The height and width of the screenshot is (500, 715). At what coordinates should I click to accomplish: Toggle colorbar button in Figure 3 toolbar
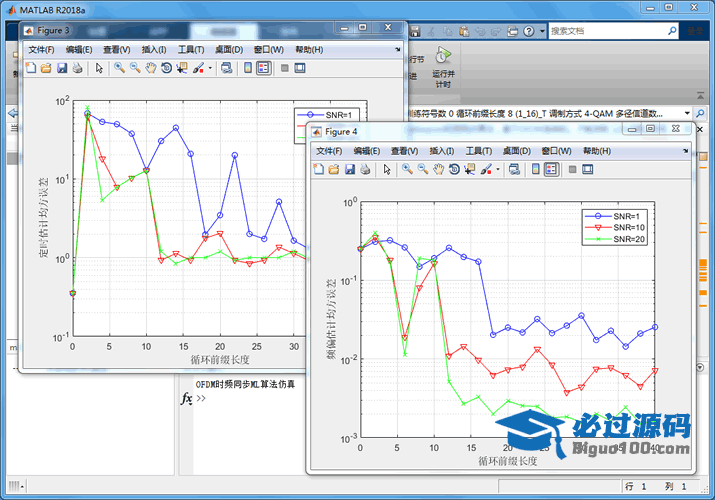point(246,68)
